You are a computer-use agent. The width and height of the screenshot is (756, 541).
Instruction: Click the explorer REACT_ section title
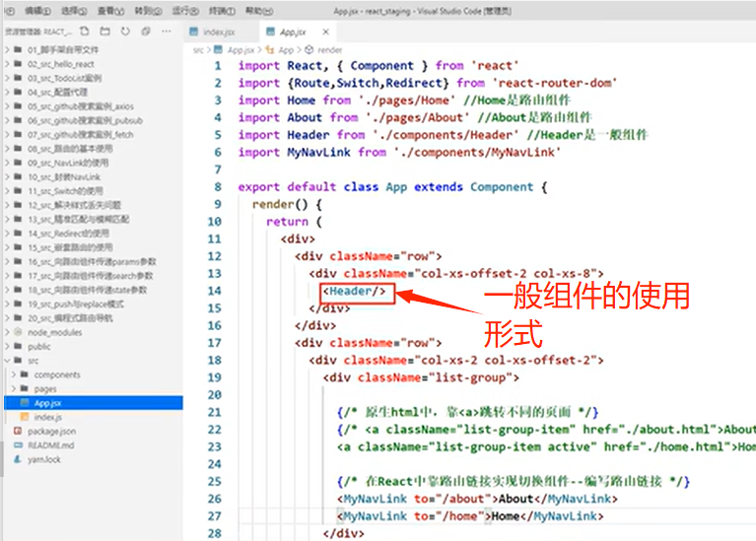[x=38, y=32]
